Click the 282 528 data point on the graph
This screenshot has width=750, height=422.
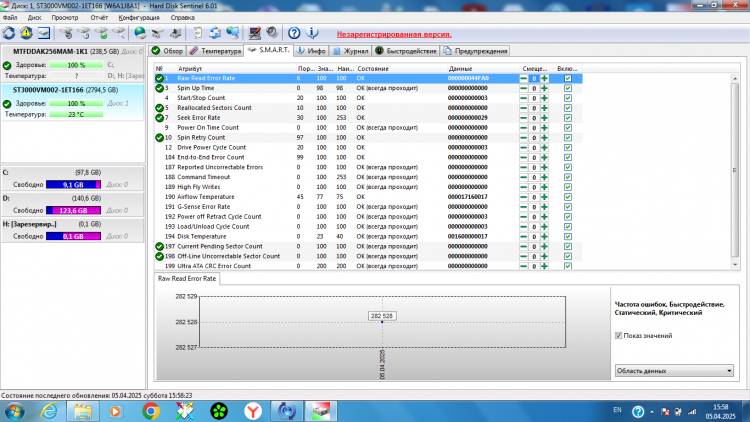coord(382,322)
